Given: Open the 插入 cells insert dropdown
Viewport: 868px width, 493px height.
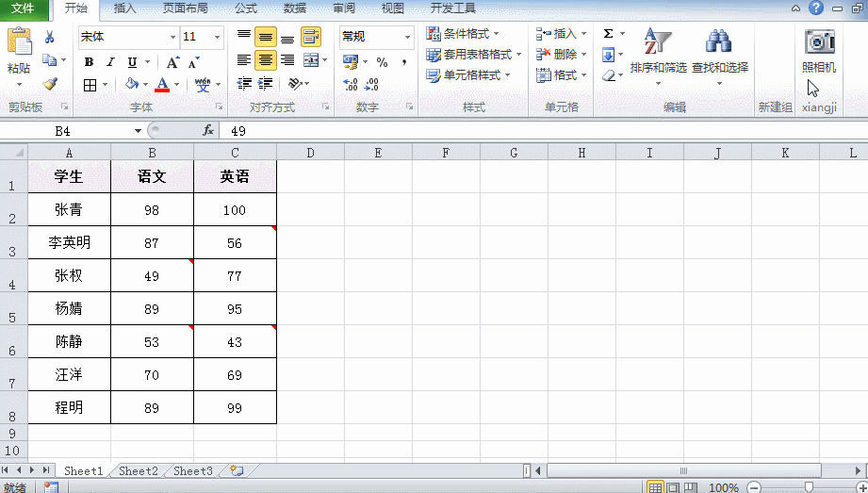Looking at the screenshot, I should click(x=562, y=34).
